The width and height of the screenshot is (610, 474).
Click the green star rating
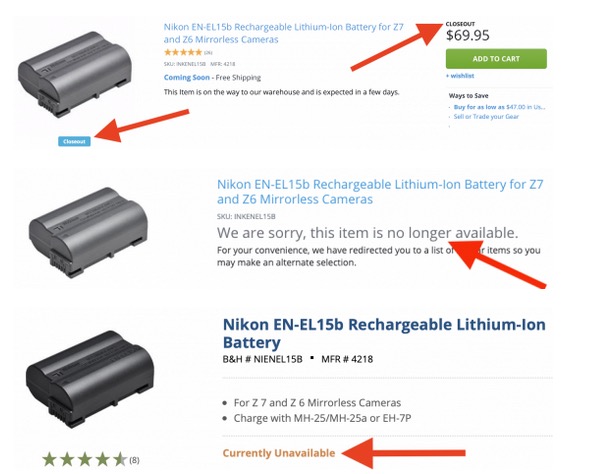click(84, 460)
